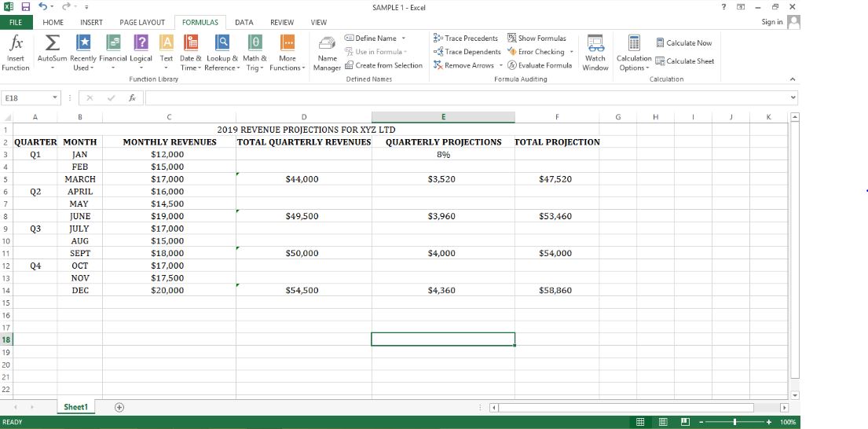Switch to Normal view in the status bar
868x429 pixels.
640,422
